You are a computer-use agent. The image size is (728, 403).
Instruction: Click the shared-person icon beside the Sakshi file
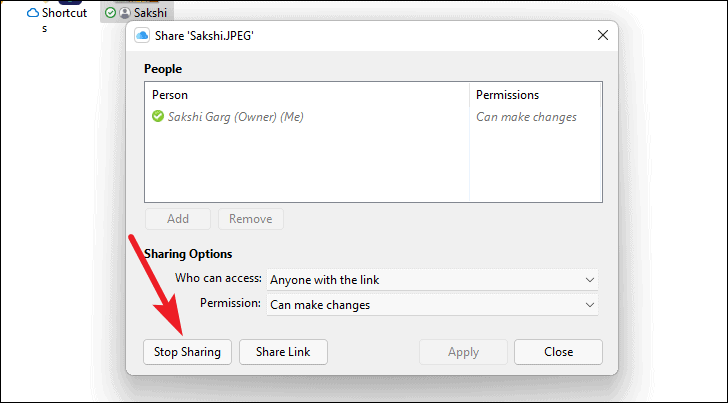124,13
